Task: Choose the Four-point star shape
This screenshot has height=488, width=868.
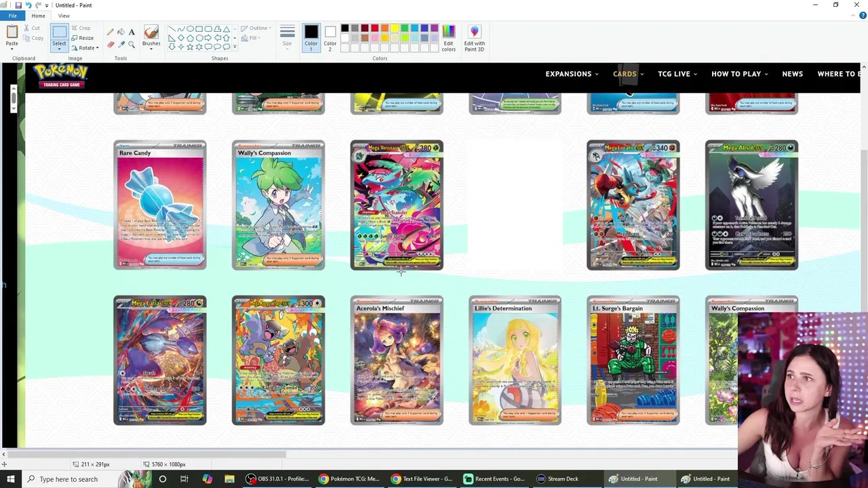Action: 180,47
